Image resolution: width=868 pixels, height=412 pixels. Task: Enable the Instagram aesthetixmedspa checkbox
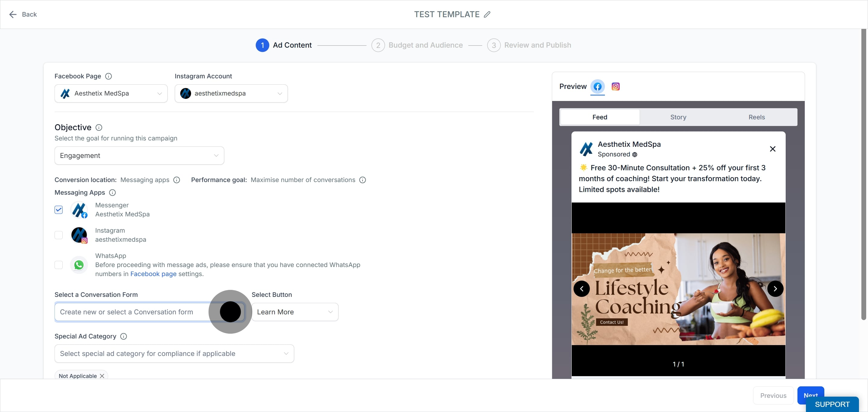tap(59, 235)
